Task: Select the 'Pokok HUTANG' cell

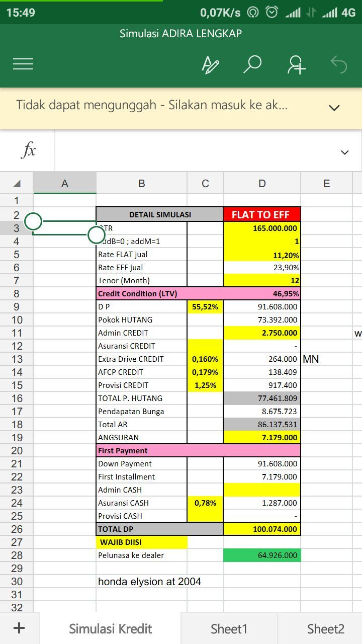Action: click(141, 319)
